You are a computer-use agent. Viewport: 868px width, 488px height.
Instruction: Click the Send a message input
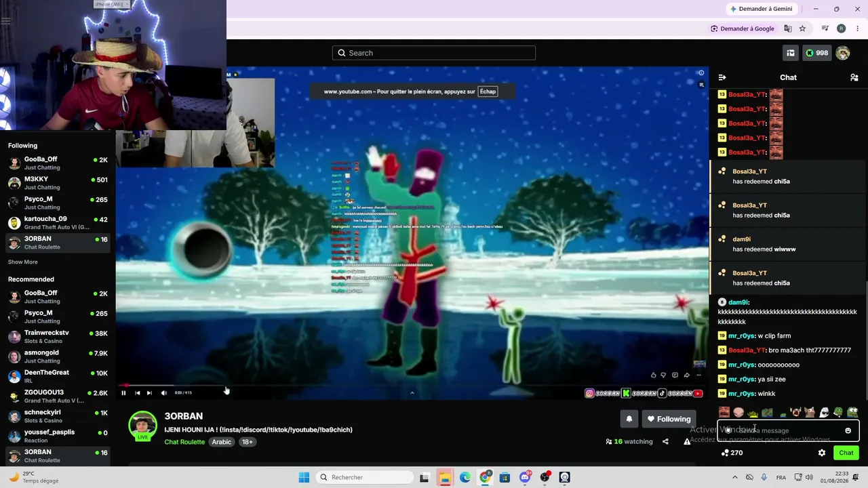coord(788,430)
